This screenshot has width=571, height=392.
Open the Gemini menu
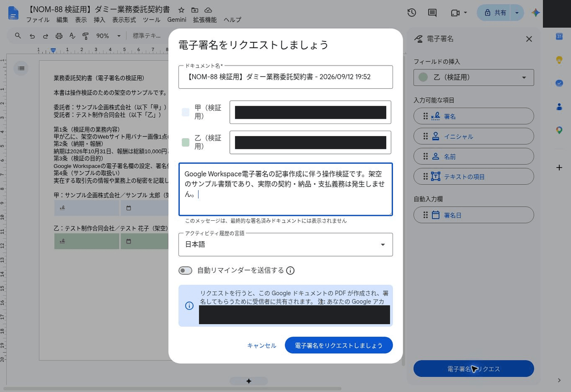177,20
